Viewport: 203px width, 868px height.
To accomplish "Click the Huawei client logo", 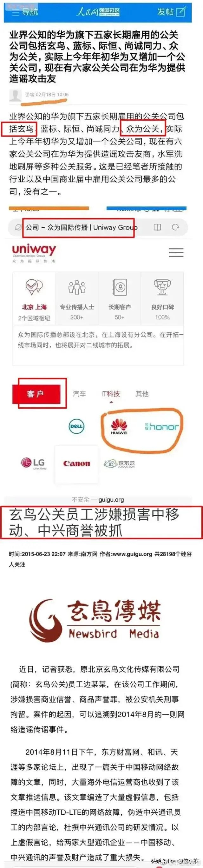I will click(x=119, y=426).
